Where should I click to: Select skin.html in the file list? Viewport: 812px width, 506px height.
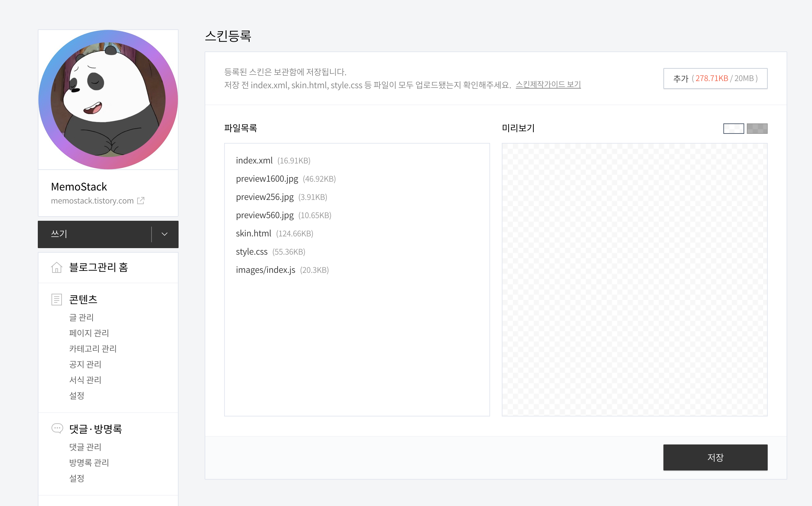(254, 233)
